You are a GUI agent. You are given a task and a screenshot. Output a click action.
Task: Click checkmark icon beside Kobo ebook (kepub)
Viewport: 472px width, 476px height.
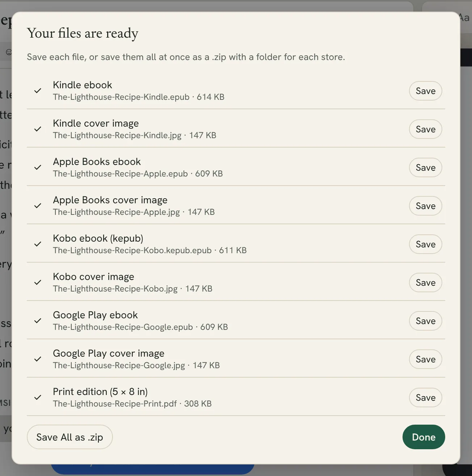[38, 244]
